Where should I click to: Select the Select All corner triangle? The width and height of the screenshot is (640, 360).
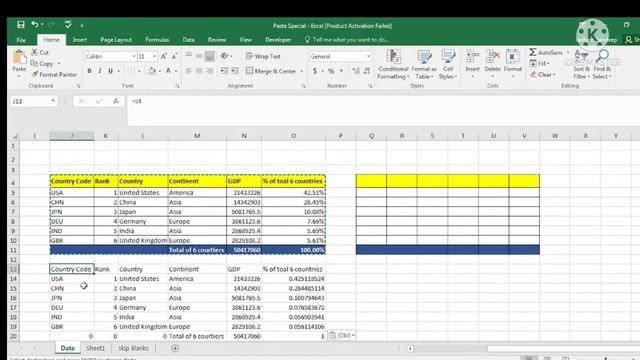14,136
